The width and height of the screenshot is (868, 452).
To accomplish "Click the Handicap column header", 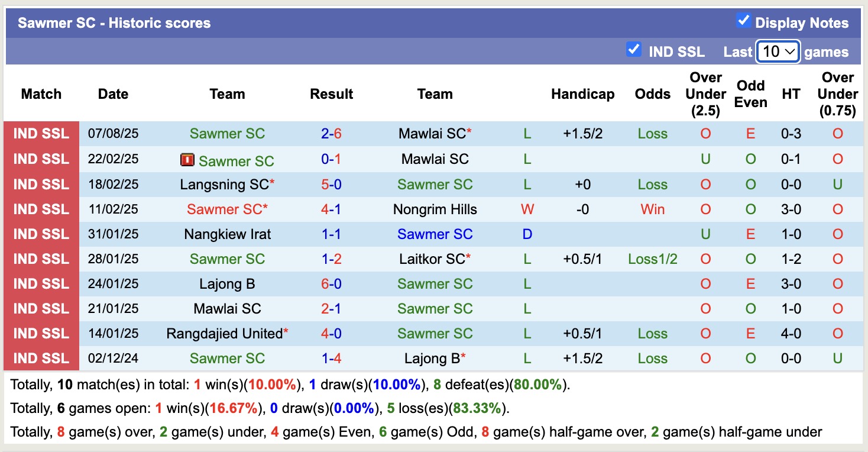I will click(x=583, y=93).
